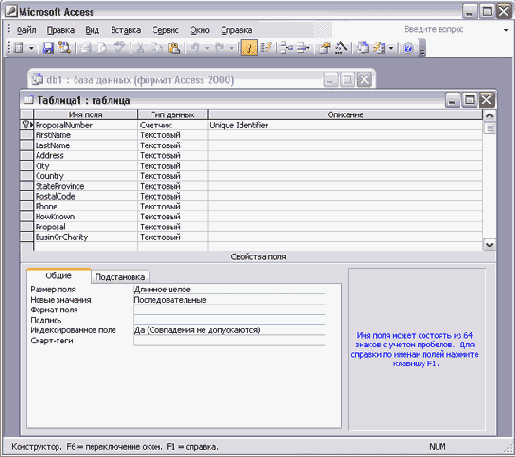Click the Paste clipboard icon

[174, 48]
